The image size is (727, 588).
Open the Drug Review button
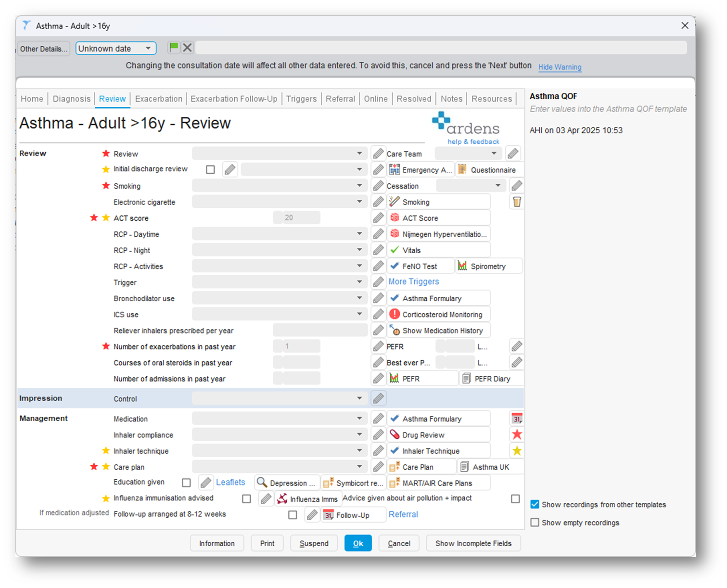tap(439, 435)
